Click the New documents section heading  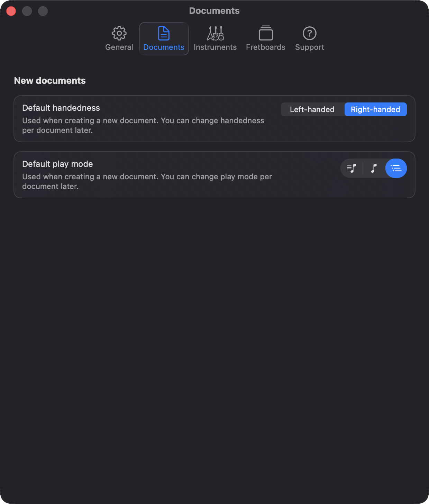49,80
